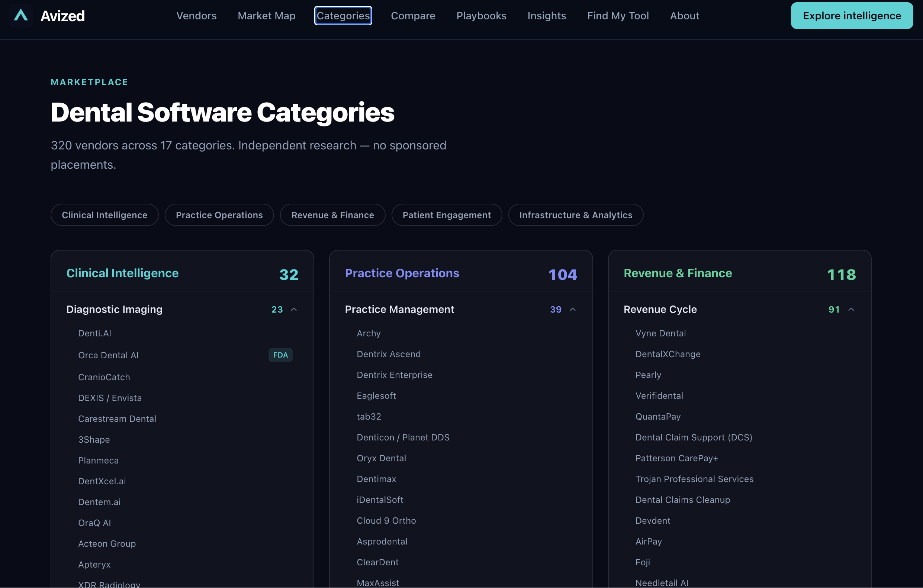
Task: Open AirPay vendor
Action: click(649, 541)
